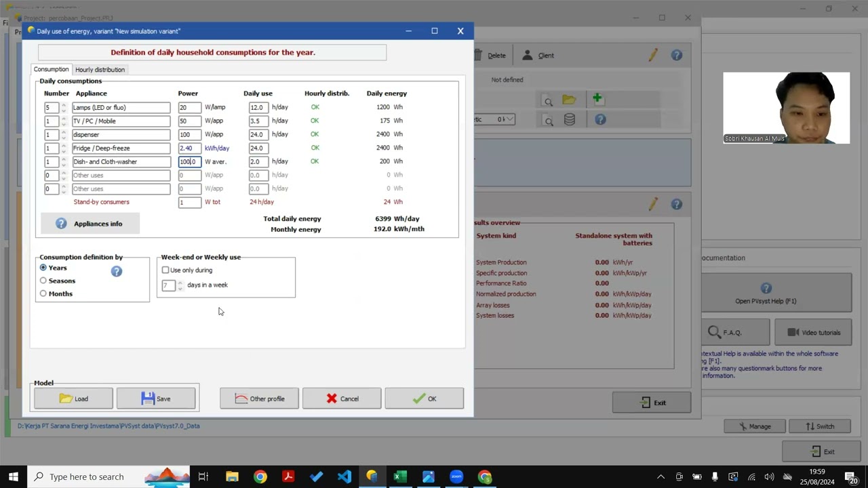Cancel the daily energy dialog
This screenshot has height=488, width=868.
coord(342,399)
